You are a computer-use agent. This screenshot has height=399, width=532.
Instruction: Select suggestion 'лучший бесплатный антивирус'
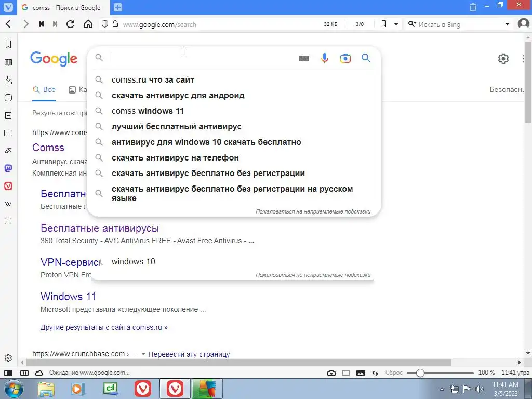click(x=234, y=127)
